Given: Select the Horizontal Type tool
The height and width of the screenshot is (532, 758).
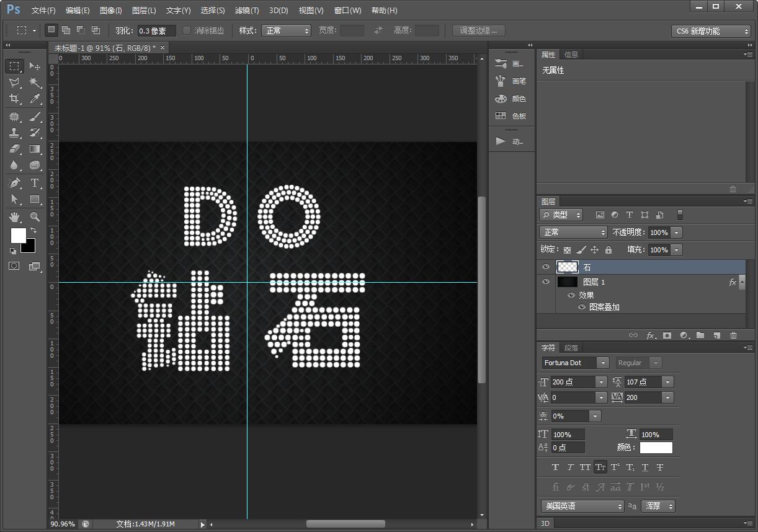Looking at the screenshot, I should [x=35, y=183].
